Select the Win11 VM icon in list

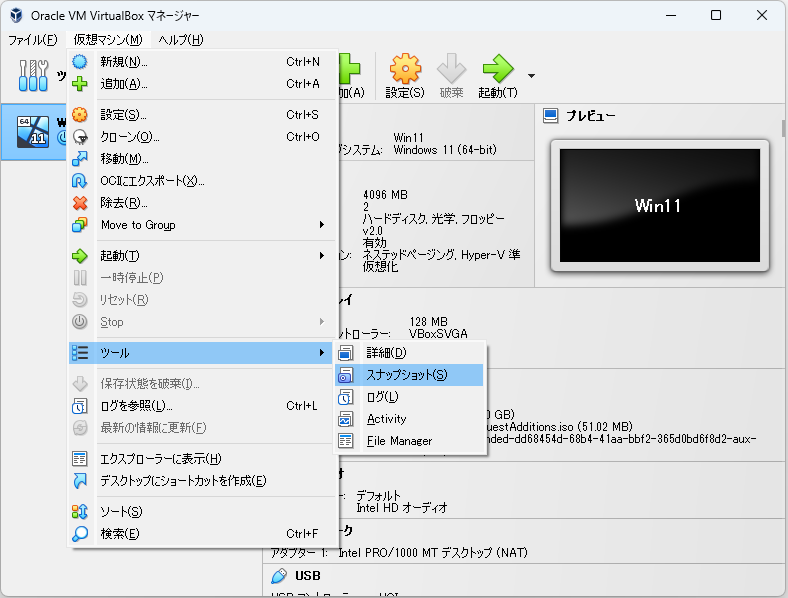[x=33, y=132]
